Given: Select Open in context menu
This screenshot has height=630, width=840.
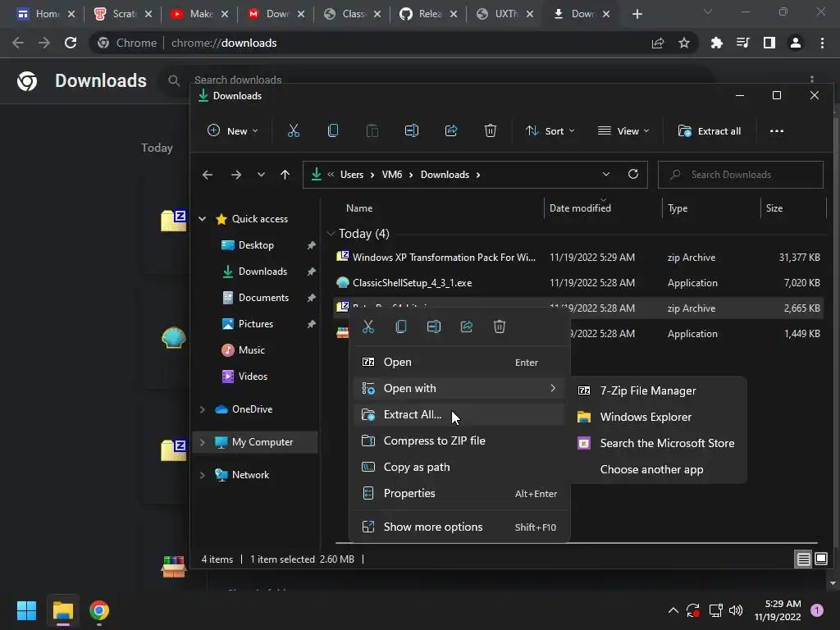Looking at the screenshot, I should pyautogui.click(x=459, y=362).
